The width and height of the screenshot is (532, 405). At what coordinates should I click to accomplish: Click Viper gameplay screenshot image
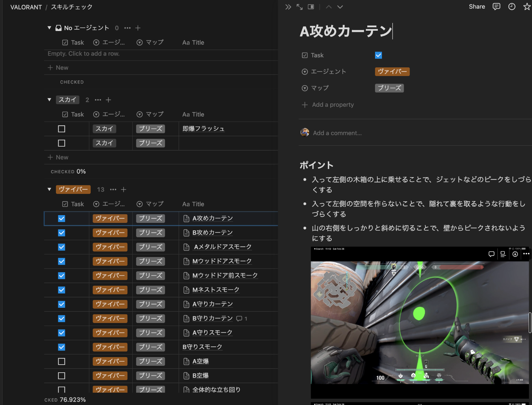click(420, 323)
